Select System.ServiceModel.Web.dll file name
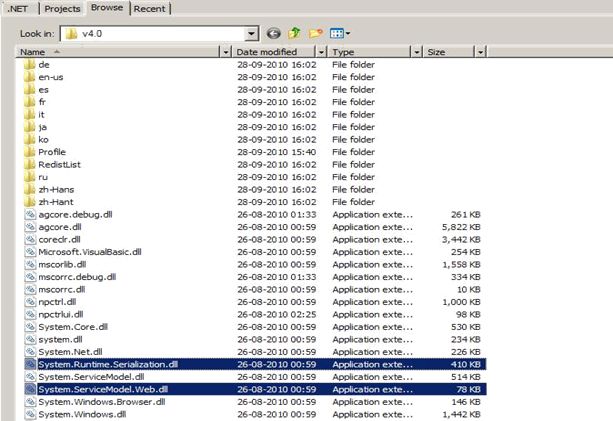Viewport: 613px width, 421px height. 103,390
